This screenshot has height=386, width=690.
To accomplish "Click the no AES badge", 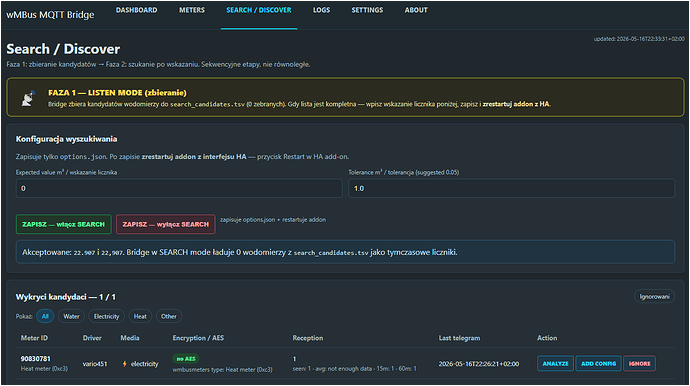I will 186,359.
